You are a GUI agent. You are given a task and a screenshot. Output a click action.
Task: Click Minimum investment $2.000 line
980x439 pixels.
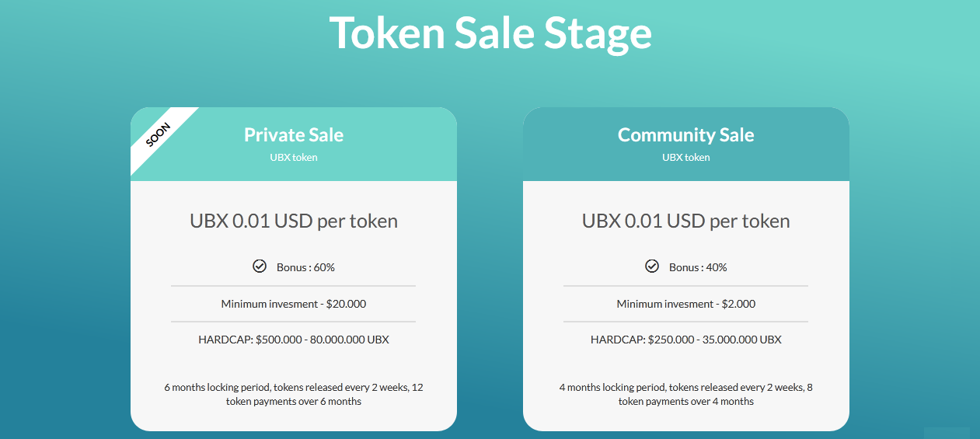686,304
